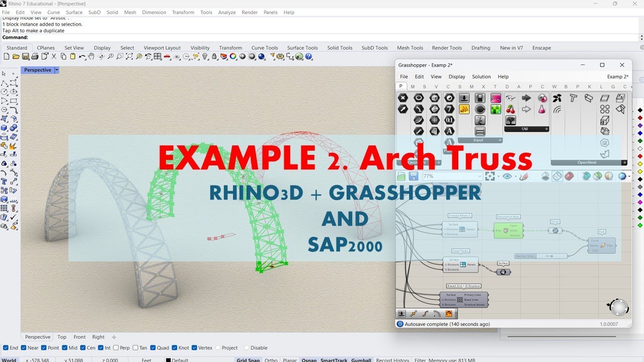
Task: Click the cherry icon in Grasshopper Util panel
Action: pos(511,109)
